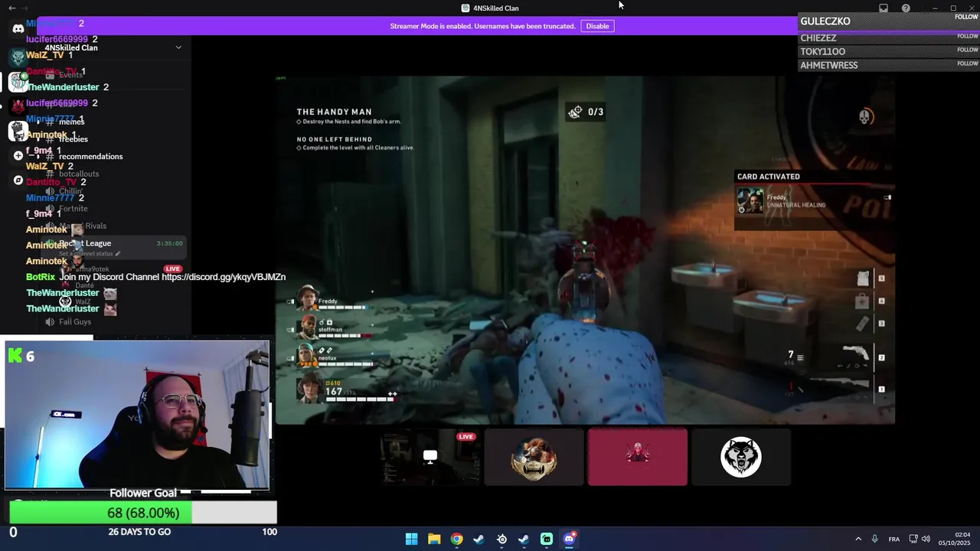Open the Windows Start menu
The height and width of the screenshot is (551, 980).
coord(411,539)
